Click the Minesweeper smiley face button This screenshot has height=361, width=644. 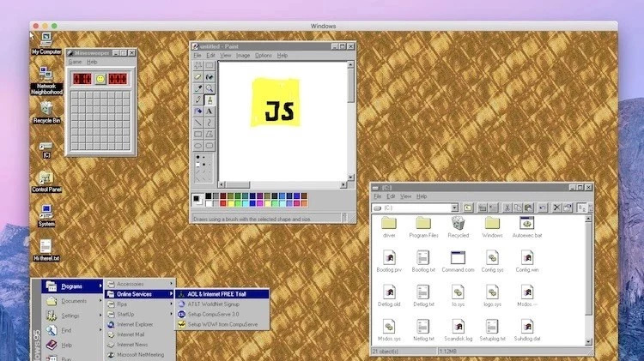pos(100,79)
